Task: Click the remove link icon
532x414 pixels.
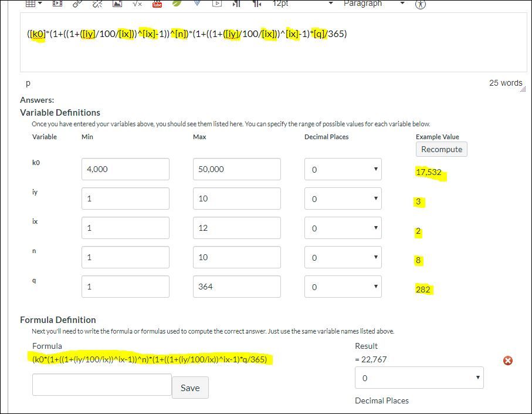Action: 97,4
